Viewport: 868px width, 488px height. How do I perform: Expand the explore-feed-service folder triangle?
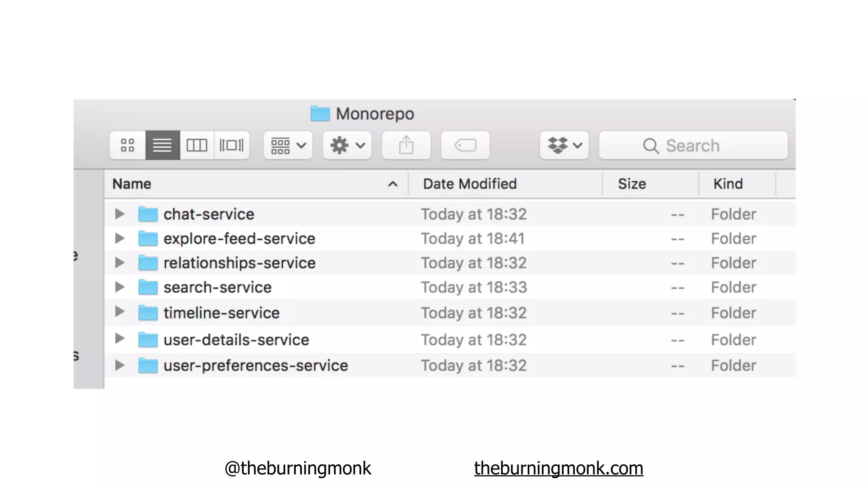120,238
